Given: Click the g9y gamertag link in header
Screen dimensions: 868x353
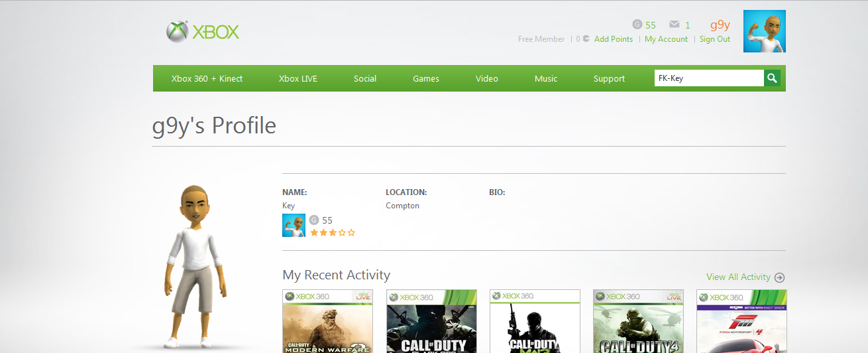Looking at the screenshot, I should pos(720,25).
